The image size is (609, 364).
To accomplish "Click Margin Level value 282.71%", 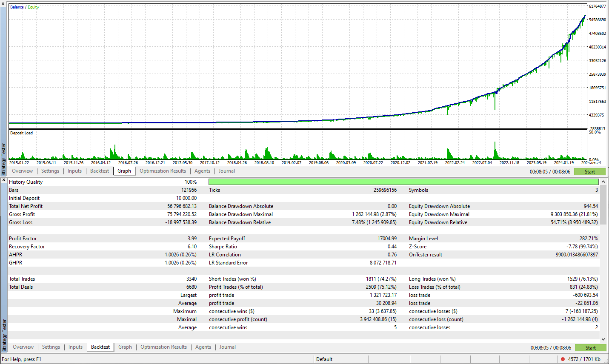I will pyautogui.click(x=589, y=239).
